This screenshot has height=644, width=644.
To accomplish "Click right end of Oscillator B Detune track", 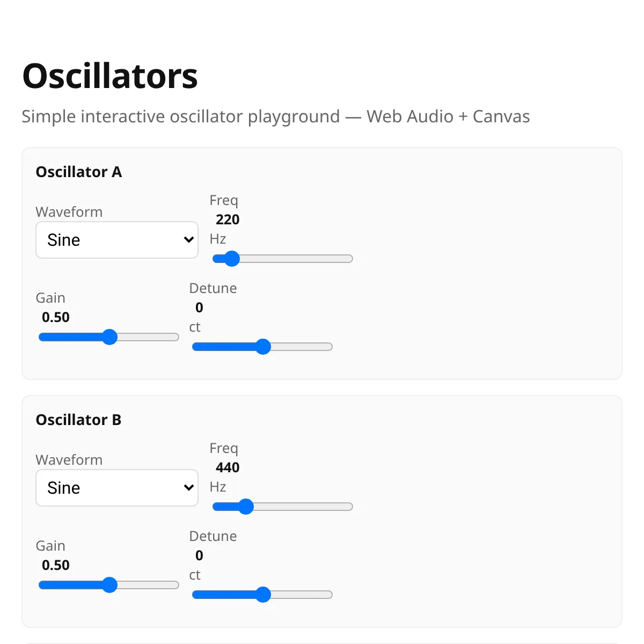I will [329, 595].
